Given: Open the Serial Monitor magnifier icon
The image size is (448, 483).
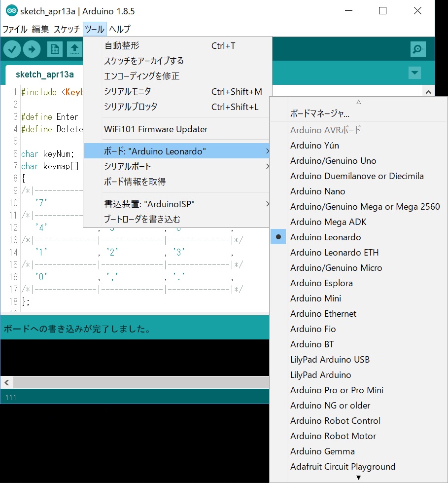Looking at the screenshot, I should (x=418, y=49).
